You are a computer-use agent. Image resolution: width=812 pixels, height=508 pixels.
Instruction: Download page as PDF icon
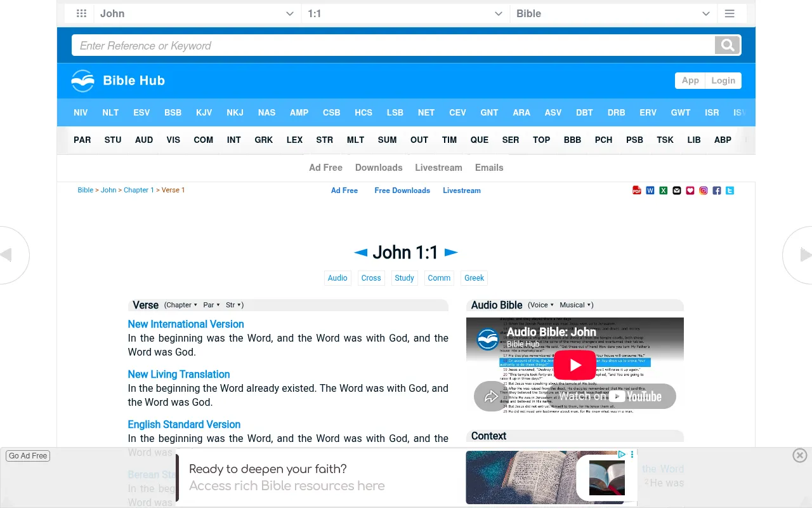(637, 190)
